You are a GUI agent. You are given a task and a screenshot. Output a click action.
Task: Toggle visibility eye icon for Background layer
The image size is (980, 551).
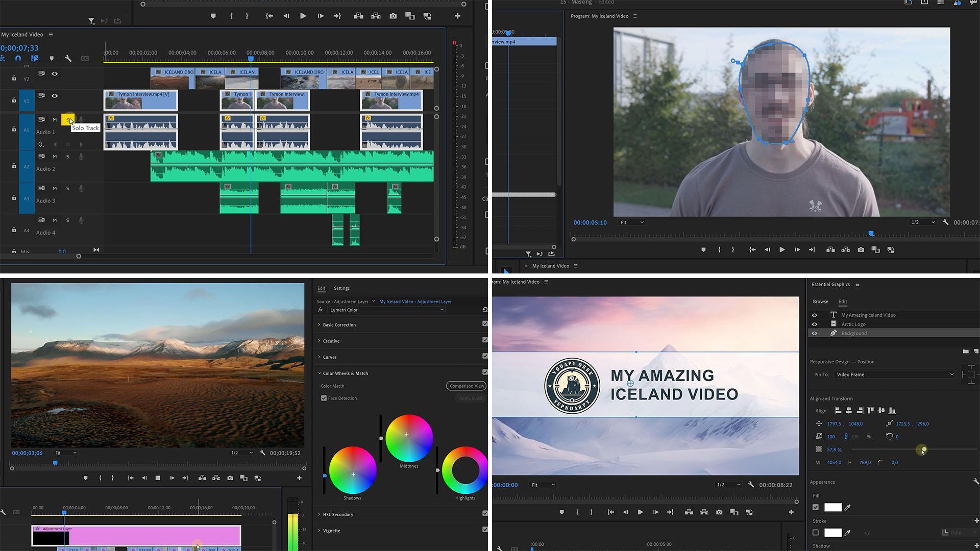815,333
